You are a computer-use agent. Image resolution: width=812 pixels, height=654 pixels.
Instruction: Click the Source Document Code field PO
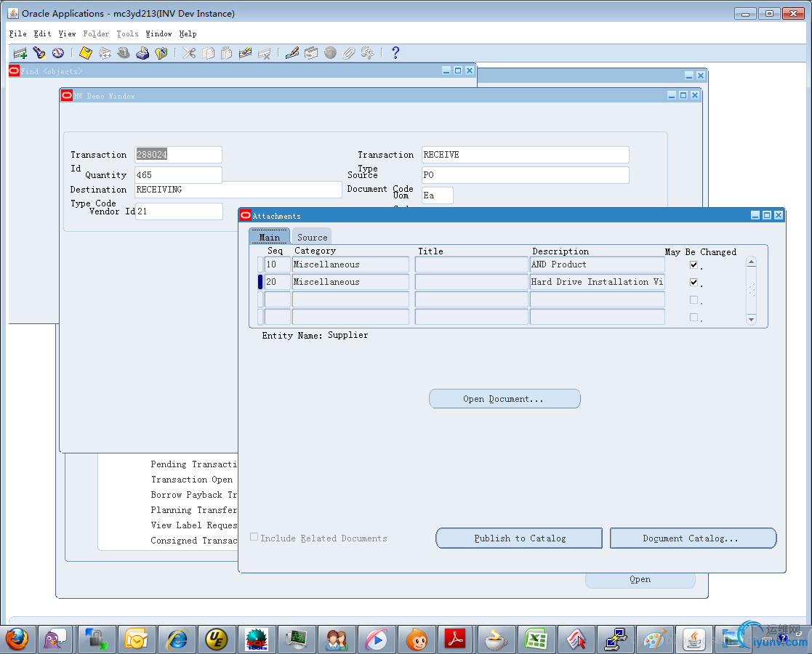(525, 175)
